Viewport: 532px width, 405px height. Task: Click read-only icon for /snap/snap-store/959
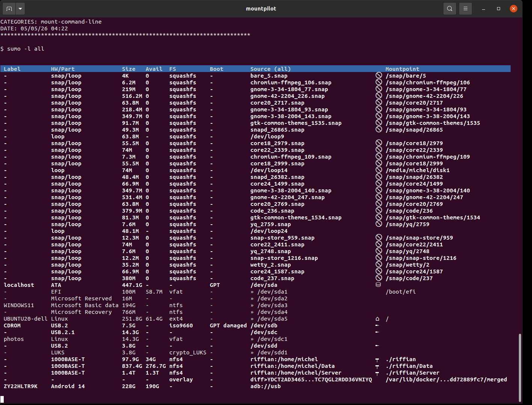point(379,237)
